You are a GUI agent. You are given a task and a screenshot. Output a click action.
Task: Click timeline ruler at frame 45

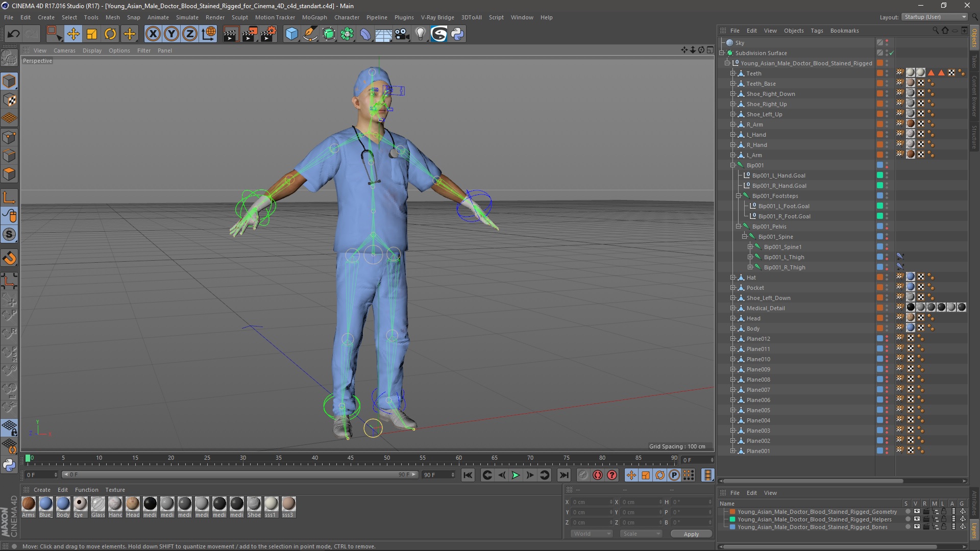click(x=351, y=459)
